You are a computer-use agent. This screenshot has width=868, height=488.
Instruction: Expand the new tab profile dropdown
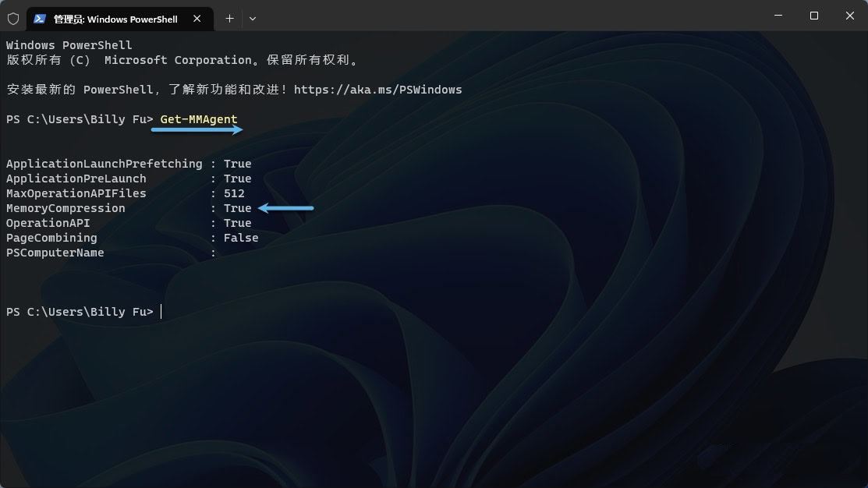tap(253, 19)
